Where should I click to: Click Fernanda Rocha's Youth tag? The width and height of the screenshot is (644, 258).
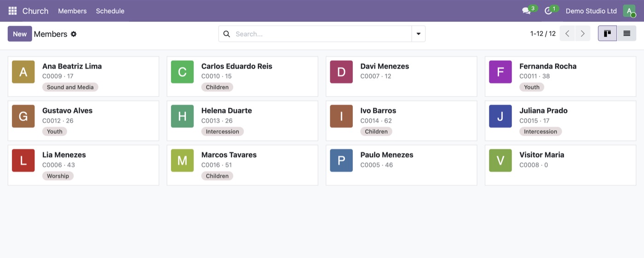point(532,87)
